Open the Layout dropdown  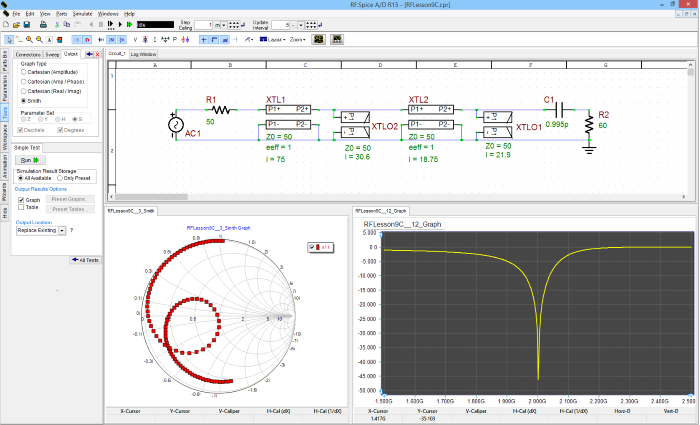click(272, 40)
